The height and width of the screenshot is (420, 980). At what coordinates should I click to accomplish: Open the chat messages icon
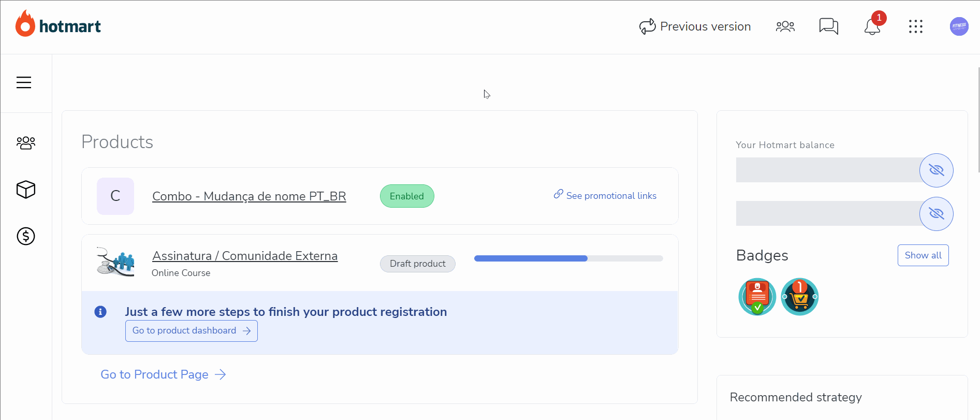click(x=828, y=26)
